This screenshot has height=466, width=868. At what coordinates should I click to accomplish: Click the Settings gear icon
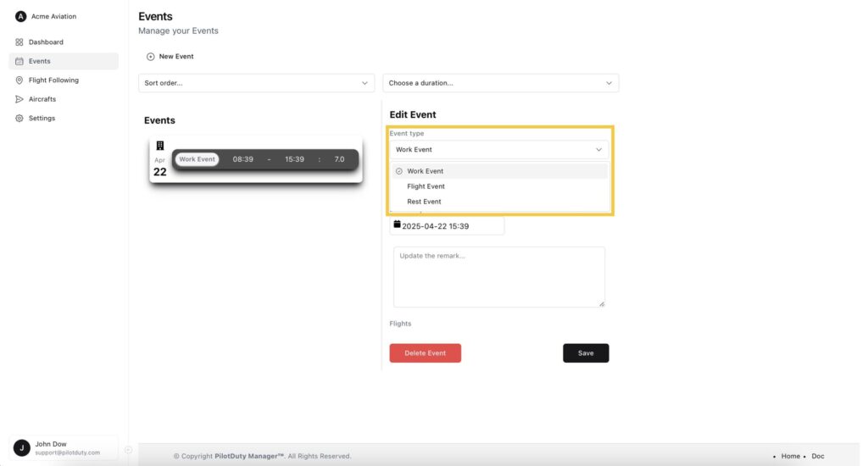pyautogui.click(x=19, y=118)
